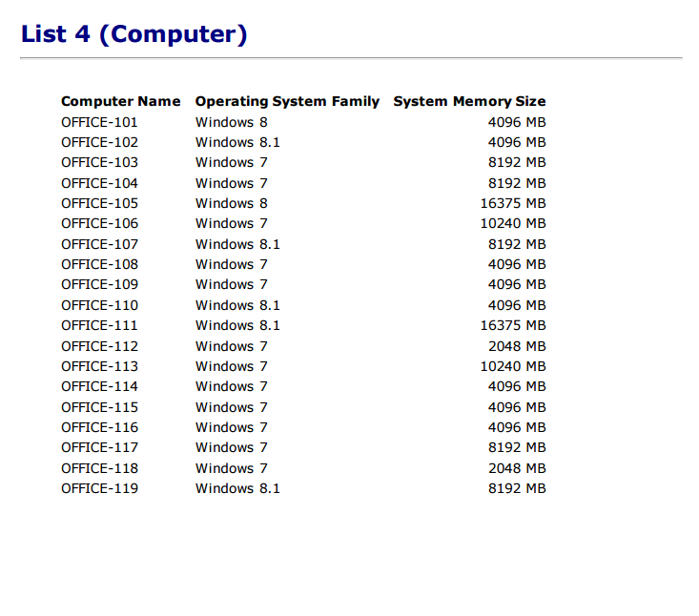Click the System Memory Size column header

[469, 101]
